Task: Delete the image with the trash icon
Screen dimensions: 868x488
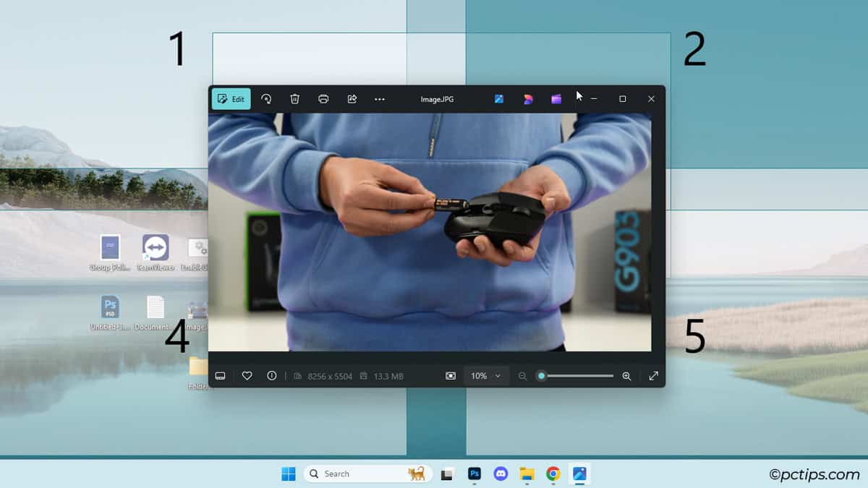Action: (295, 99)
